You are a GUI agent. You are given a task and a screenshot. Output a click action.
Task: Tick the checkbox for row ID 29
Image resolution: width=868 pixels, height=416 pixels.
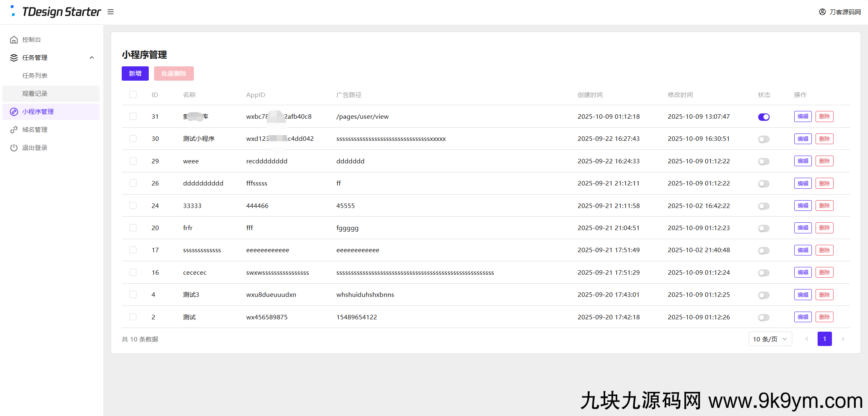[133, 161]
